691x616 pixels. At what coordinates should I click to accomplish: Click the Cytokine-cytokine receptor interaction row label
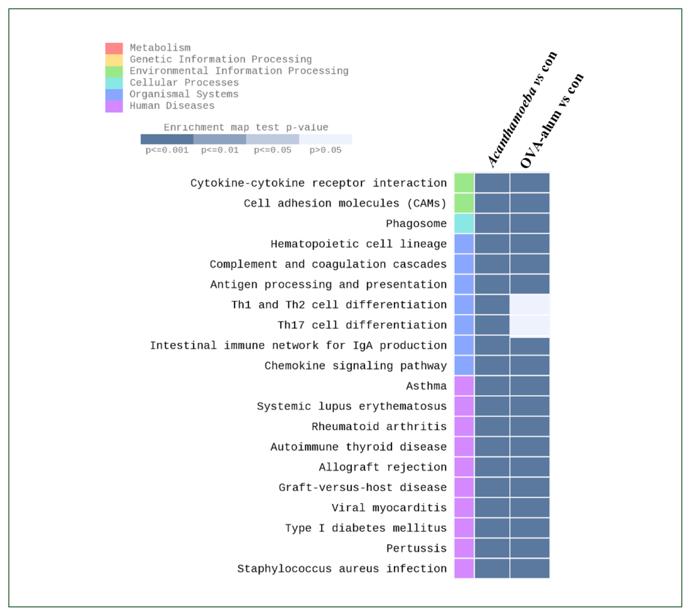318,183
